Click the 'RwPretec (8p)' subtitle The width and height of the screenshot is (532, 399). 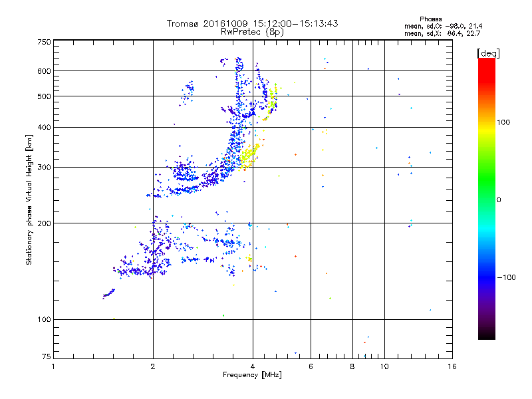pyautogui.click(x=252, y=32)
